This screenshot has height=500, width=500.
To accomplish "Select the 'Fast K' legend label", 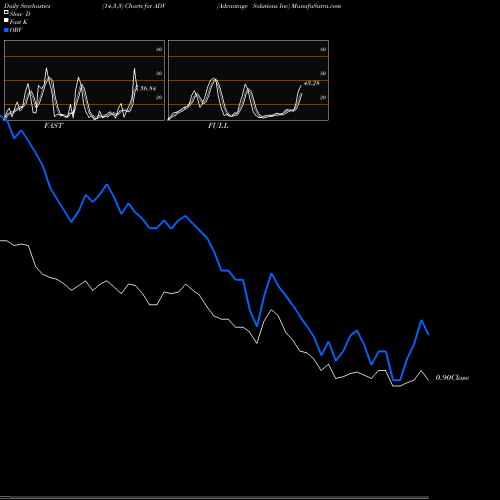I will pyautogui.click(x=19, y=22).
